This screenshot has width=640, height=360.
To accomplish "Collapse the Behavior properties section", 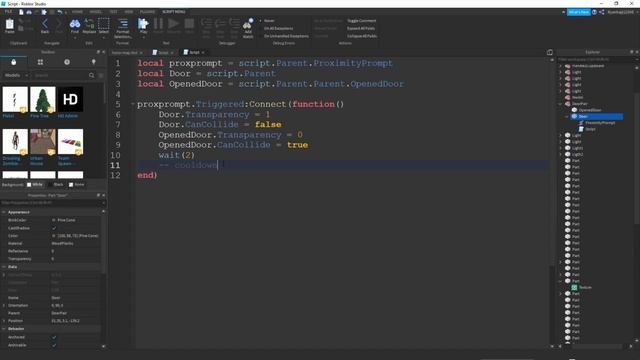I will (x=4, y=329).
